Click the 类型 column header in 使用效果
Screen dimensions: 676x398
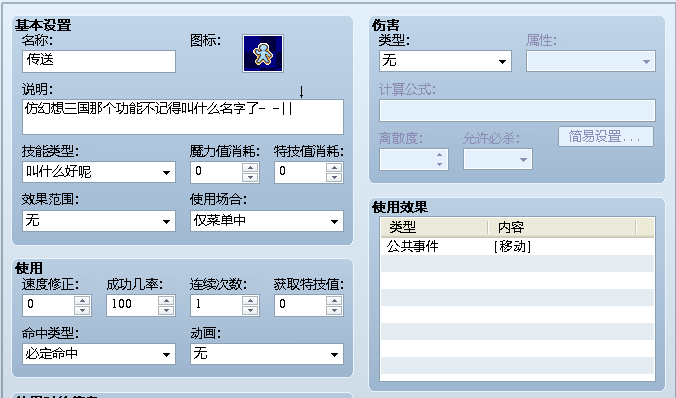pos(434,227)
